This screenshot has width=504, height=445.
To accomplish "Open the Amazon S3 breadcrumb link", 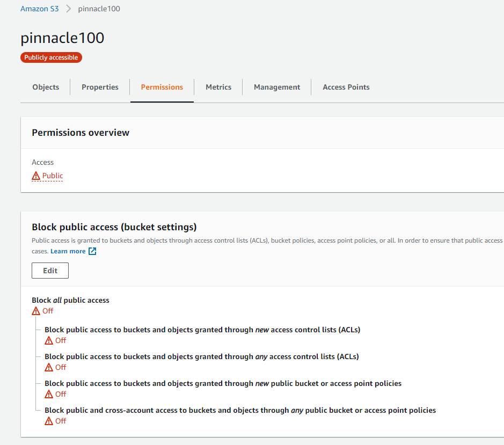I will 40,9.
